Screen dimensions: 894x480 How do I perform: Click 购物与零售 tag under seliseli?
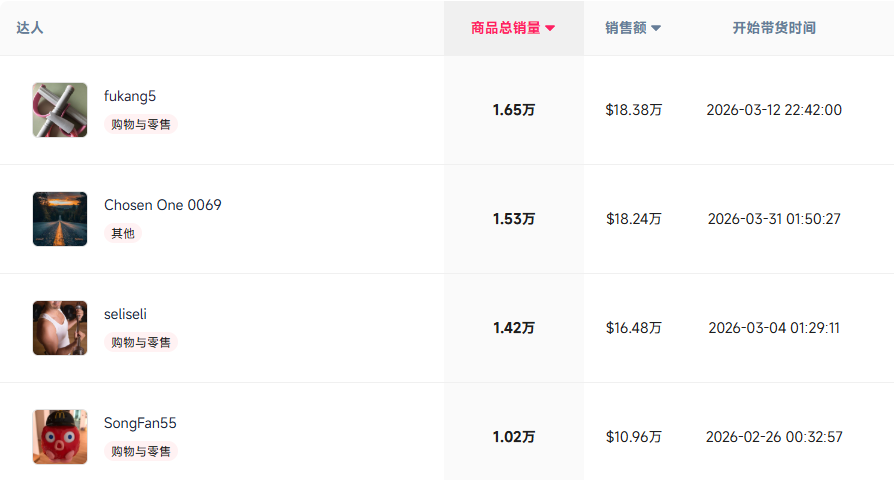pyautogui.click(x=141, y=342)
